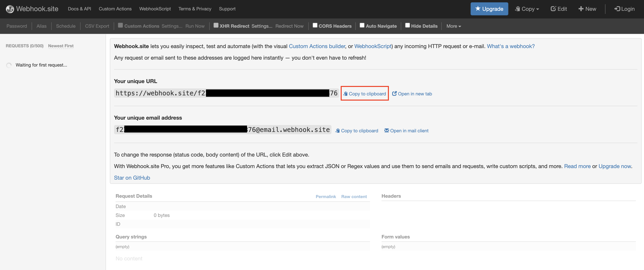Create a new URL with plus New
Image resolution: width=644 pixels, height=270 pixels.
[587, 9]
